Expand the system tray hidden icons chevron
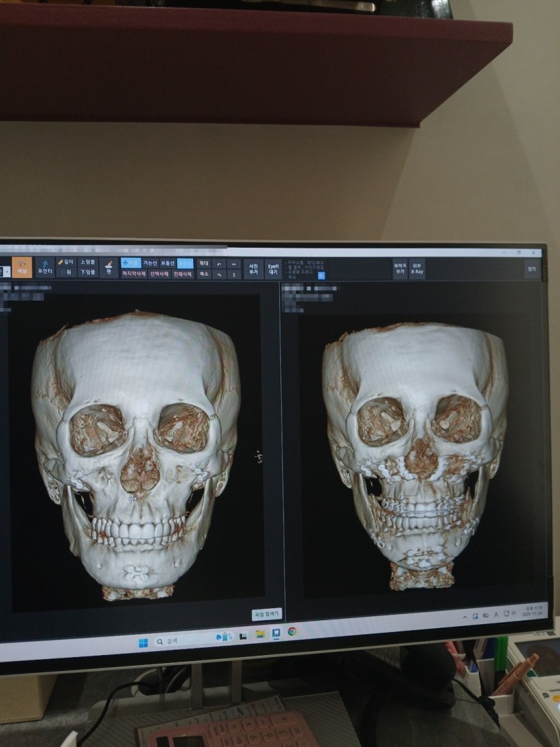 pyautogui.click(x=465, y=615)
